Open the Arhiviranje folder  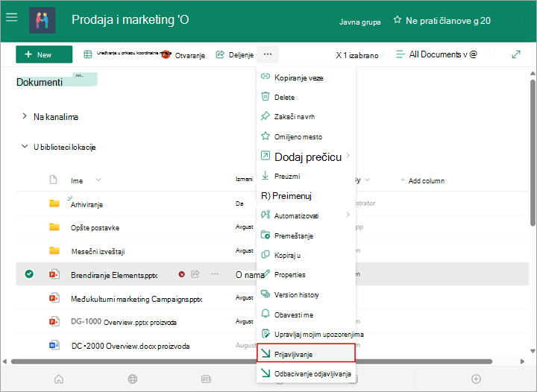pos(87,204)
